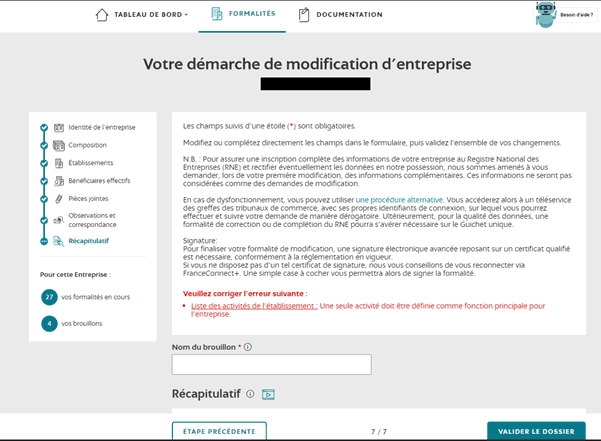The width and height of the screenshot is (601, 441).
Task: Click info icon next to Récapitulatif heading
Action: pyautogui.click(x=250, y=394)
